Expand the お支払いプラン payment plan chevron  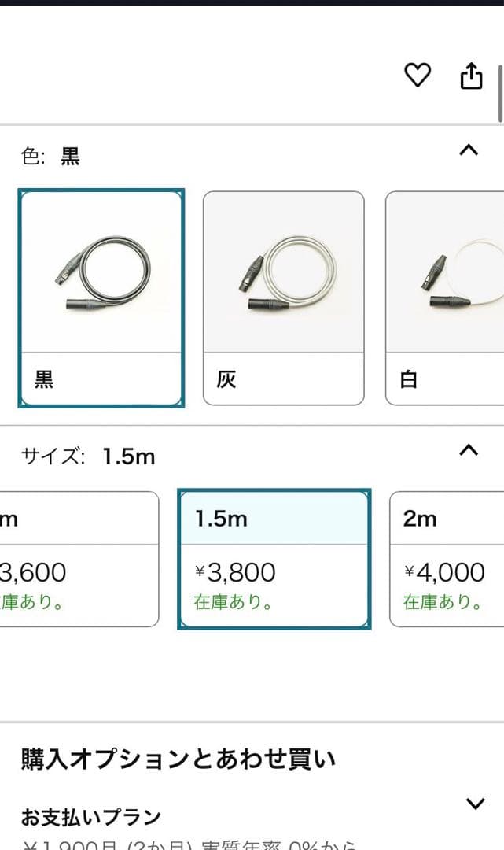[x=475, y=804]
